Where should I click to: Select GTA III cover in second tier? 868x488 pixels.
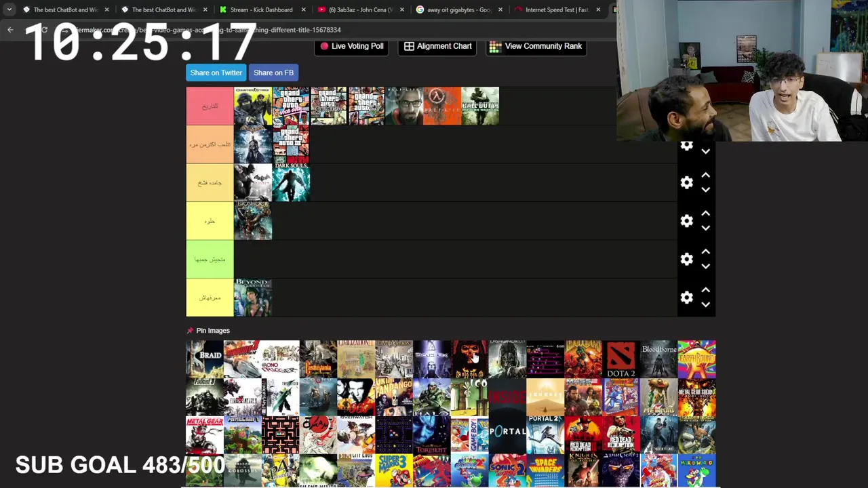291,144
